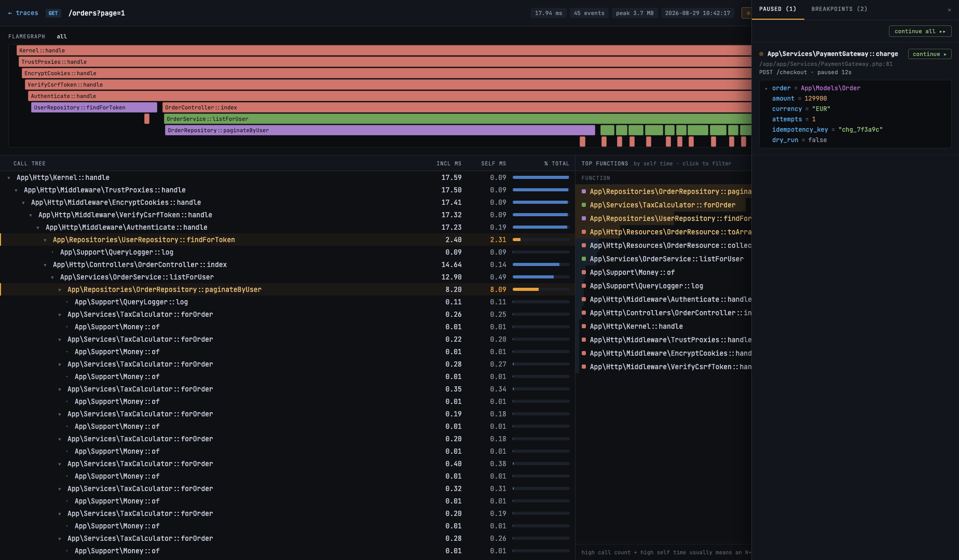Click the percent bar for Kernel::handle row
Screen dimensions: 959x560
[541, 177]
